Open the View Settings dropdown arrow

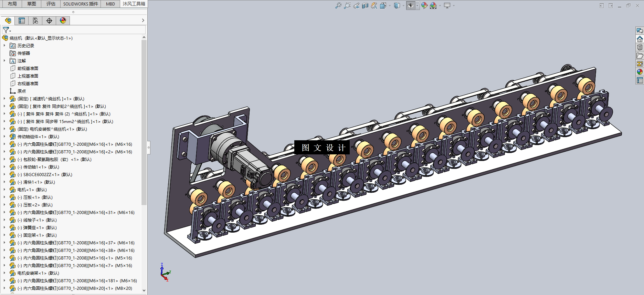tap(454, 6)
